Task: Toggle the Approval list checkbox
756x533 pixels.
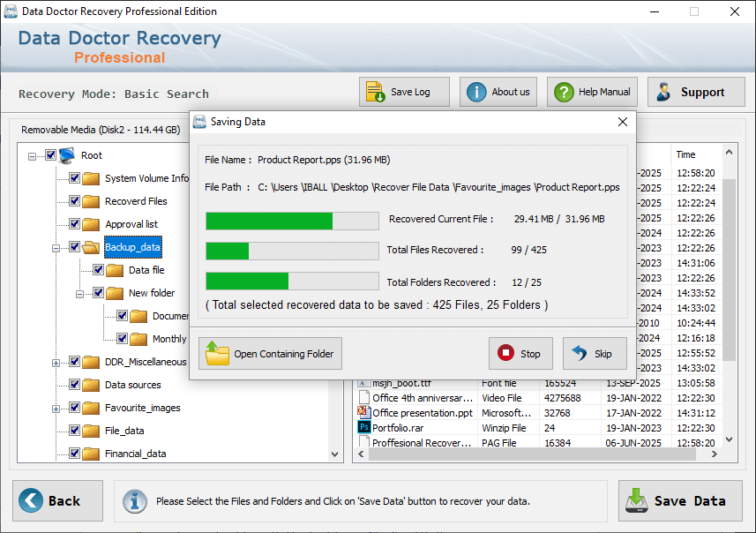Action: 74,224
